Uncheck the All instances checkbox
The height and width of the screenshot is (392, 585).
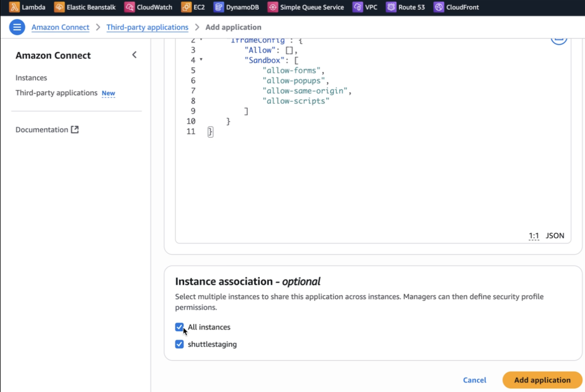coord(179,327)
